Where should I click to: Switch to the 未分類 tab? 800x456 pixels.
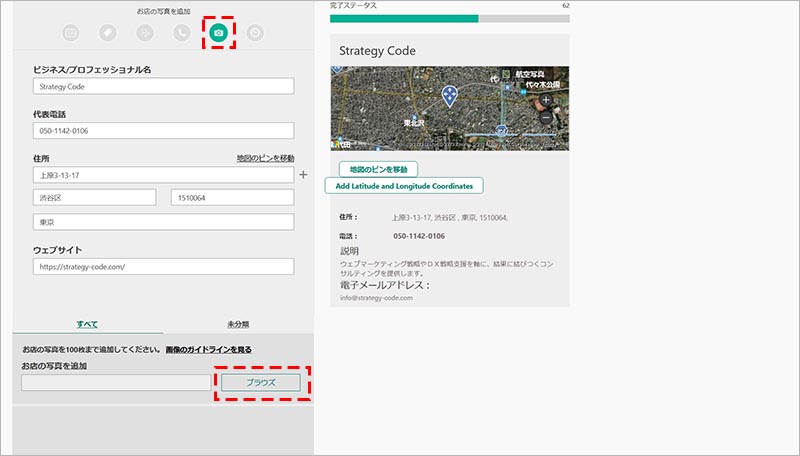[238, 324]
